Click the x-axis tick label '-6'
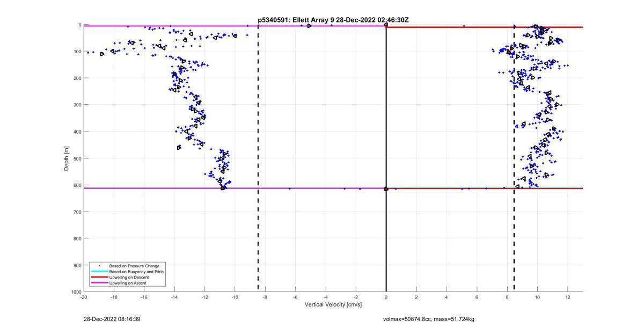 pos(295,297)
